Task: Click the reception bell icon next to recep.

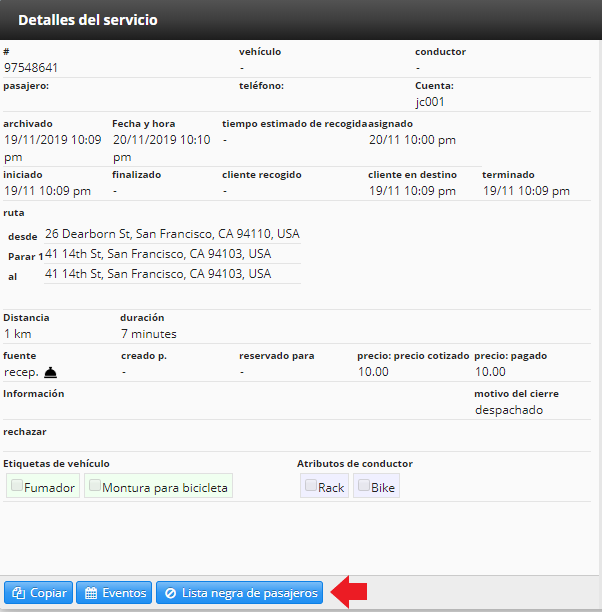Action: [50, 373]
